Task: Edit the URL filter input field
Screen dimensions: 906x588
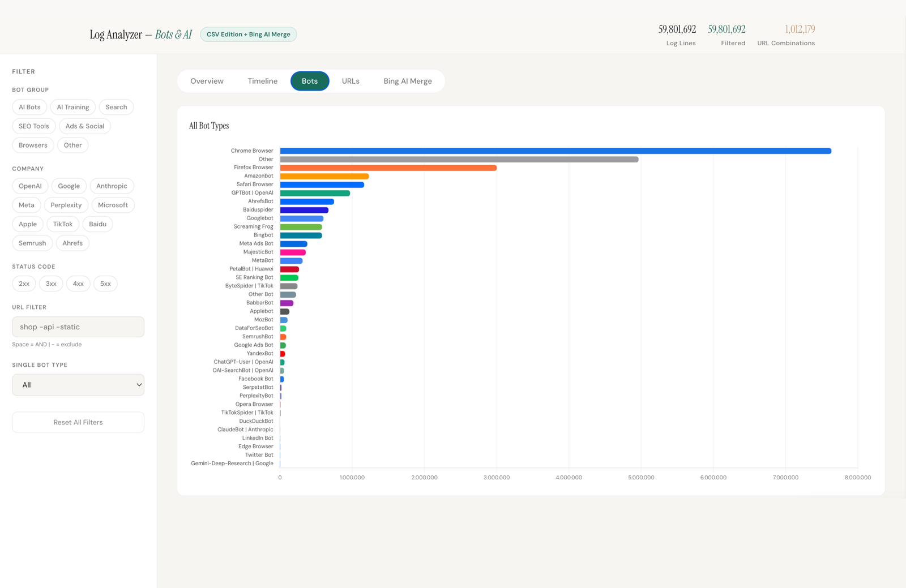Action: pyautogui.click(x=78, y=327)
